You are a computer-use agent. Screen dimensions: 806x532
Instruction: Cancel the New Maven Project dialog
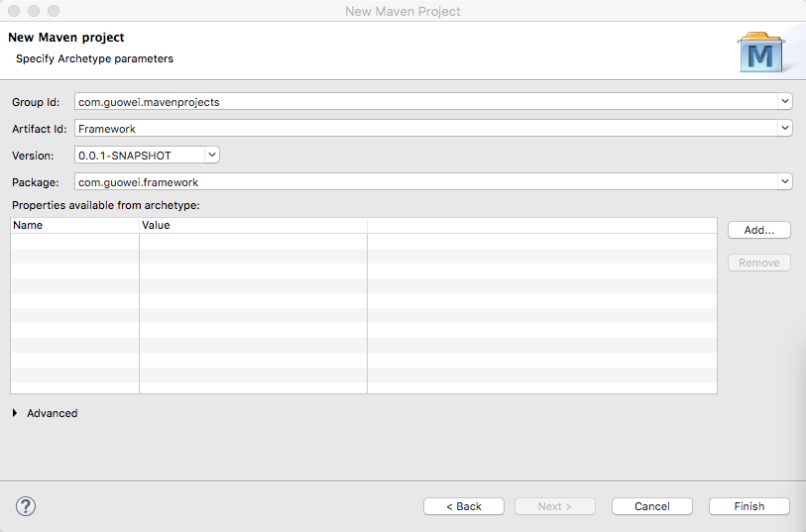point(651,506)
